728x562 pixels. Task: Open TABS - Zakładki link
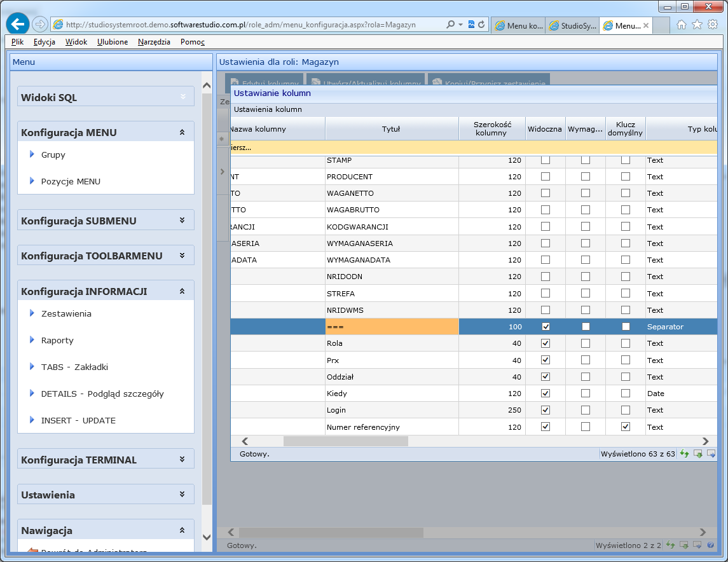(74, 367)
